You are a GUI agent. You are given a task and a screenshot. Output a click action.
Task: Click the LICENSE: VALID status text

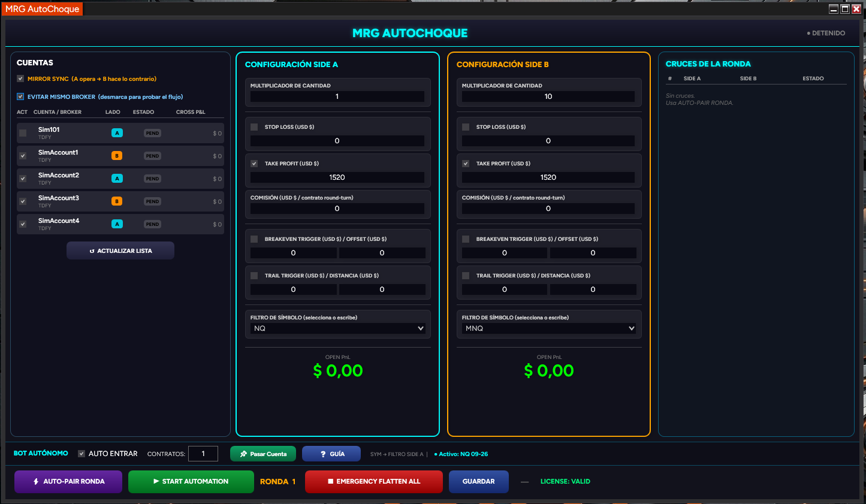(565, 481)
